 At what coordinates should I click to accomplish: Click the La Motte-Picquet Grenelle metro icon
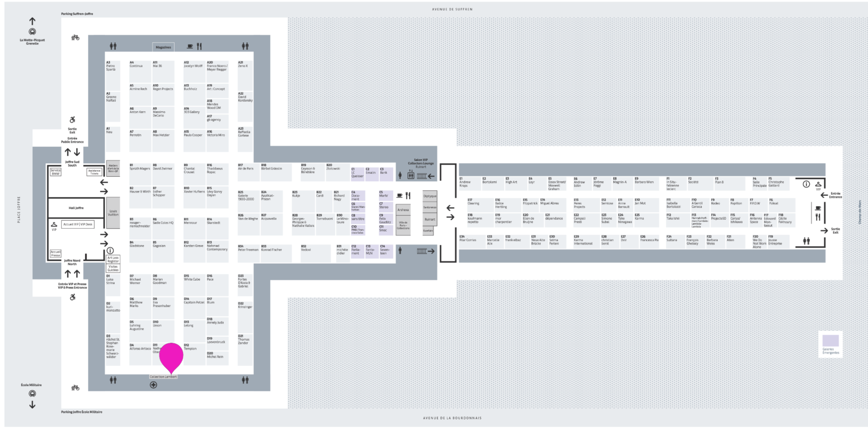[32, 32]
